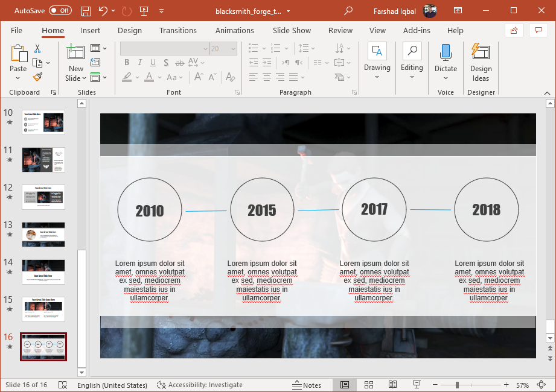Click the Dictate microphone icon
Viewport: 556px width, 392px height.
pos(446,52)
